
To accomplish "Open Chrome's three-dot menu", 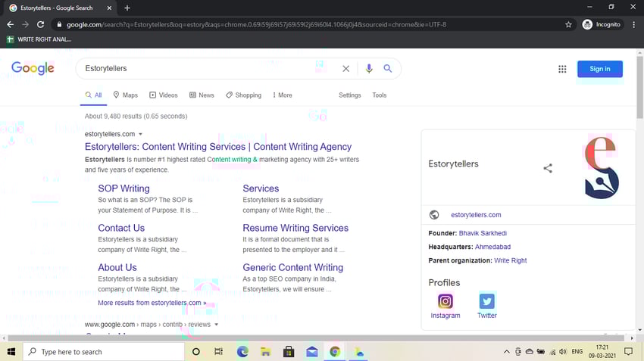I will tap(633, 25).
